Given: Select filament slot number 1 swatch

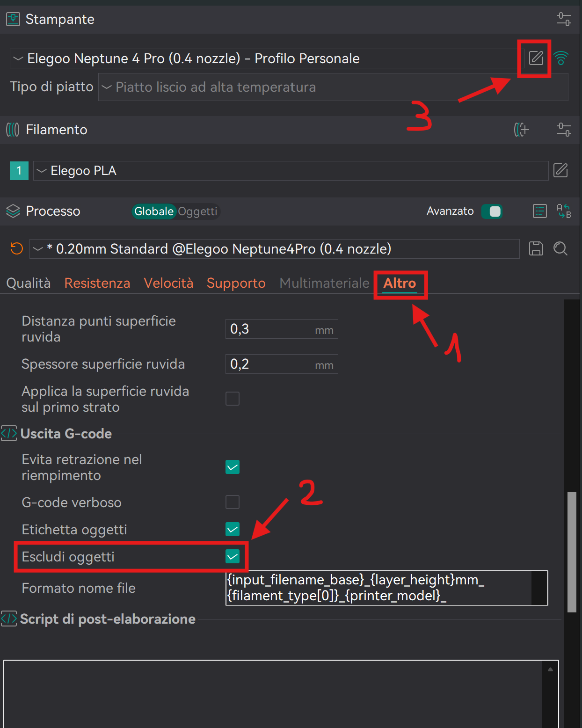Looking at the screenshot, I should click(x=19, y=171).
